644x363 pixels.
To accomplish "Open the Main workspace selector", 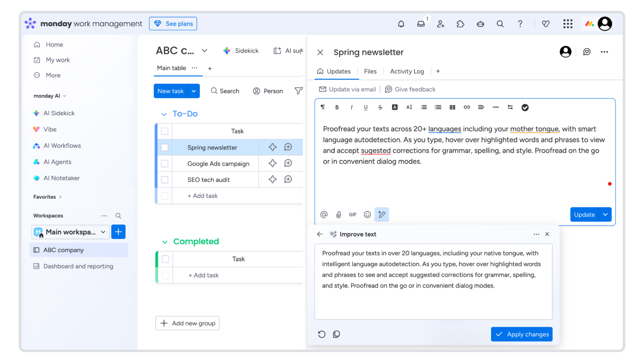I will [70, 232].
